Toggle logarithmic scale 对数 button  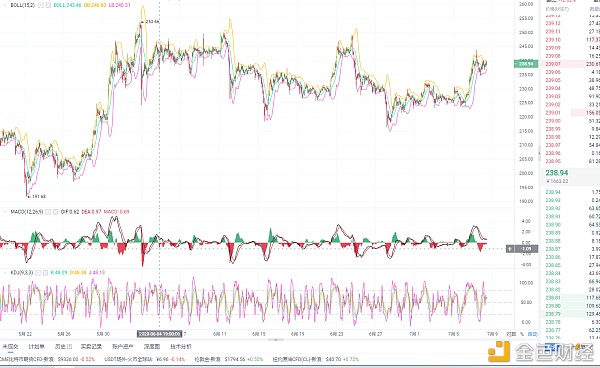point(511,334)
